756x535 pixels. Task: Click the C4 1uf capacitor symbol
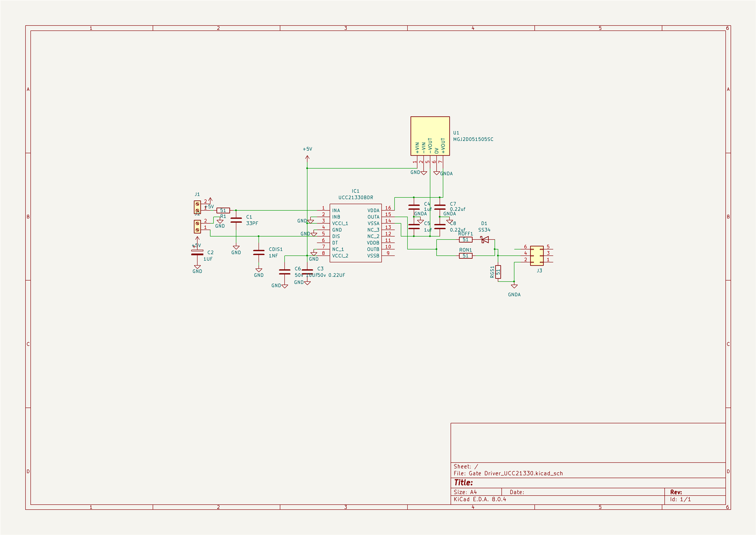414,207
